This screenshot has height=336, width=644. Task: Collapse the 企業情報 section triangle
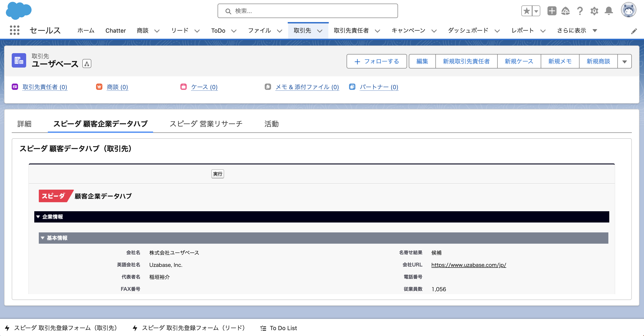pos(38,217)
